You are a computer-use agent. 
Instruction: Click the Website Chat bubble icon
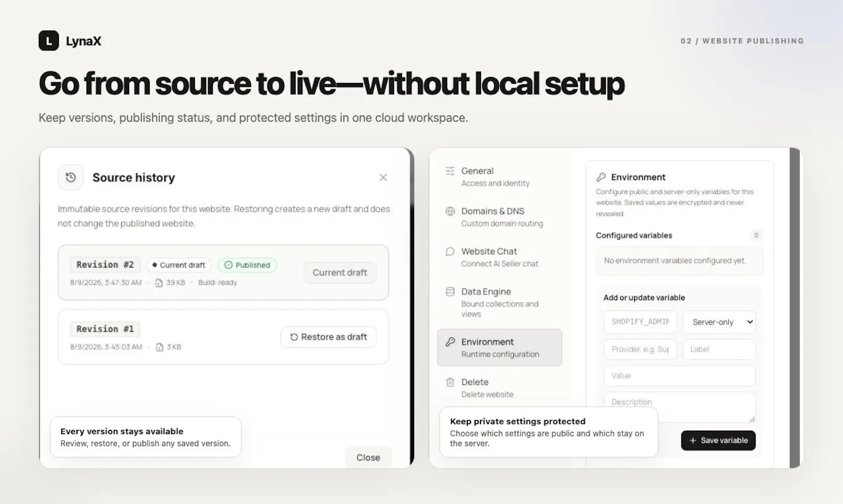pyautogui.click(x=450, y=252)
